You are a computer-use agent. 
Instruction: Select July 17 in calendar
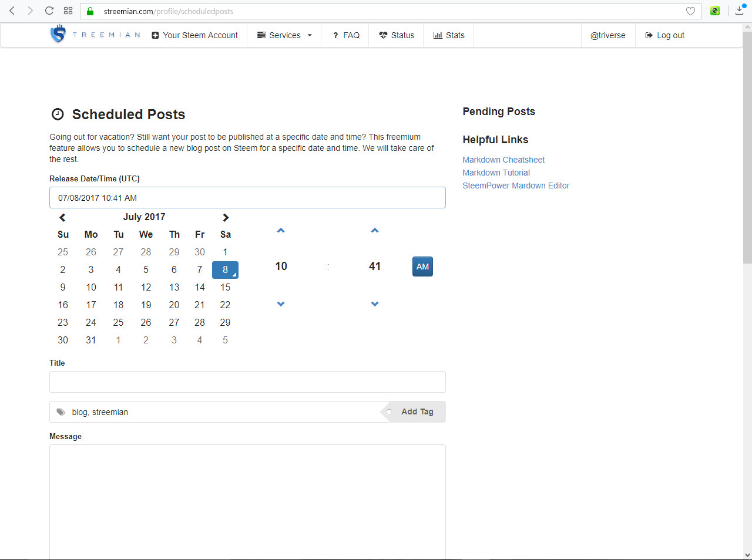90,305
